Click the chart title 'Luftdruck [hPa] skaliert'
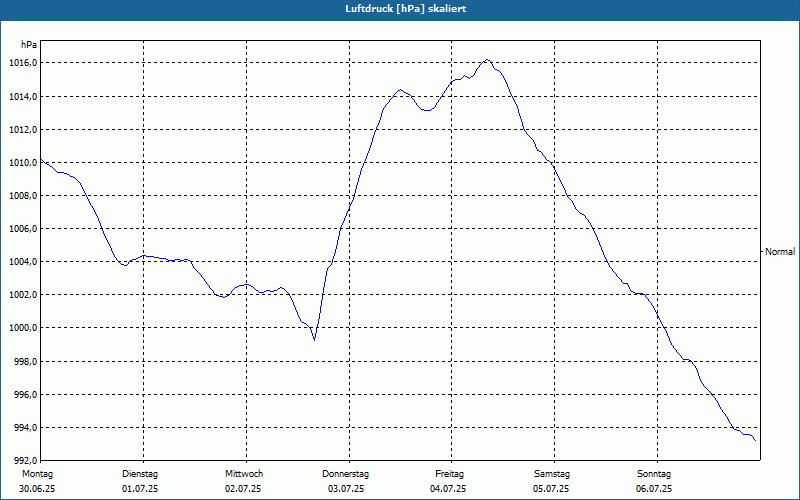800x500 pixels. tap(406, 9)
